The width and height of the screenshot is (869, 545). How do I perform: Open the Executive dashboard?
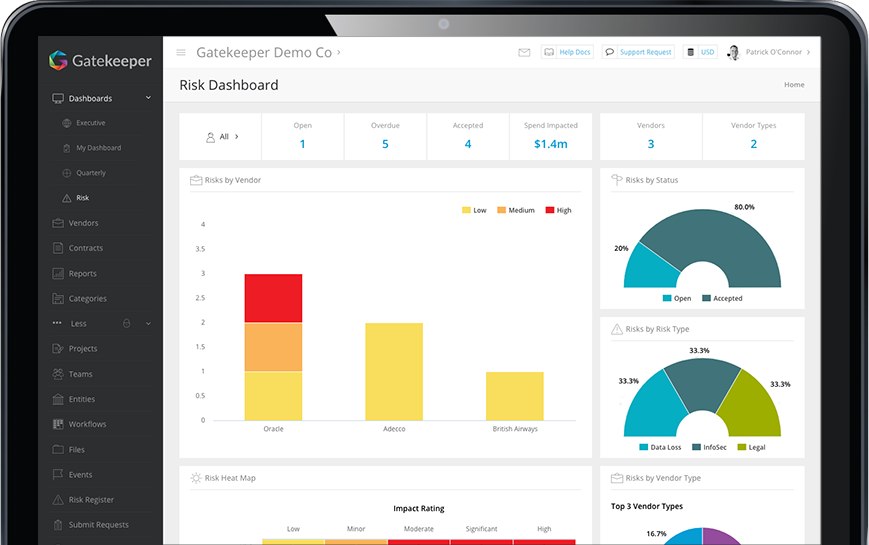90,123
